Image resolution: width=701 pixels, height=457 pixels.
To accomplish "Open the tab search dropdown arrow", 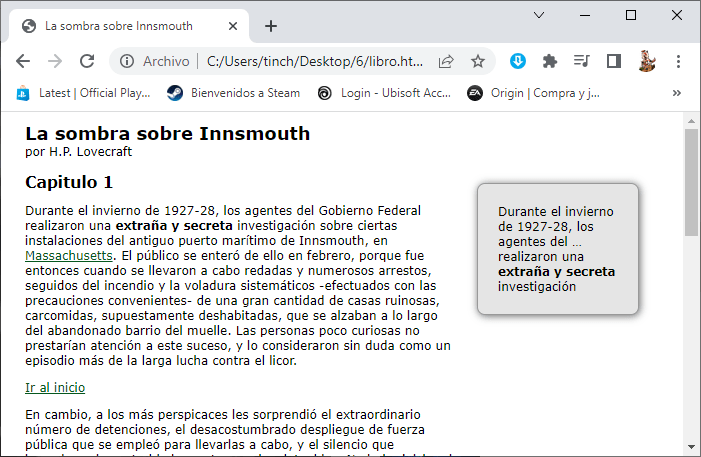I will pyautogui.click(x=539, y=15).
